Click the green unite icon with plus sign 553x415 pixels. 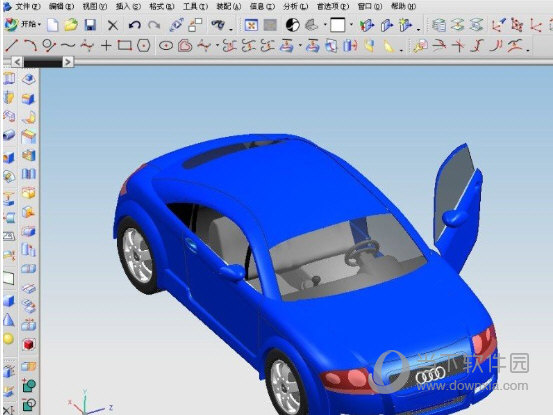click(29, 385)
